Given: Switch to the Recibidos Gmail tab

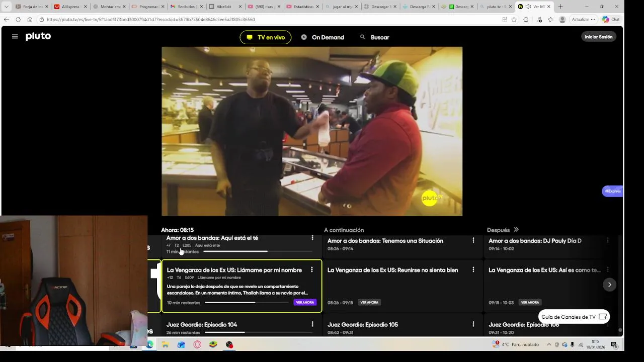Looking at the screenshot, I should (x=186, y=7).
